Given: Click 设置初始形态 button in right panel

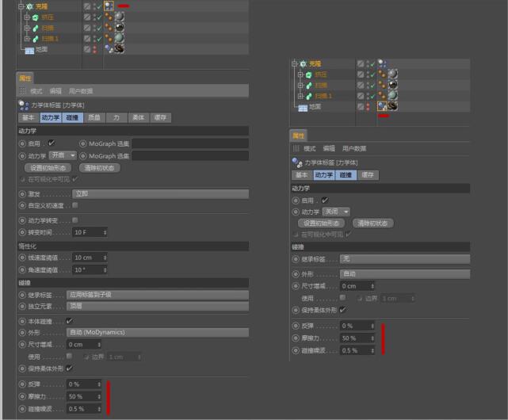Looking at the screenshot, I should 321,223.
